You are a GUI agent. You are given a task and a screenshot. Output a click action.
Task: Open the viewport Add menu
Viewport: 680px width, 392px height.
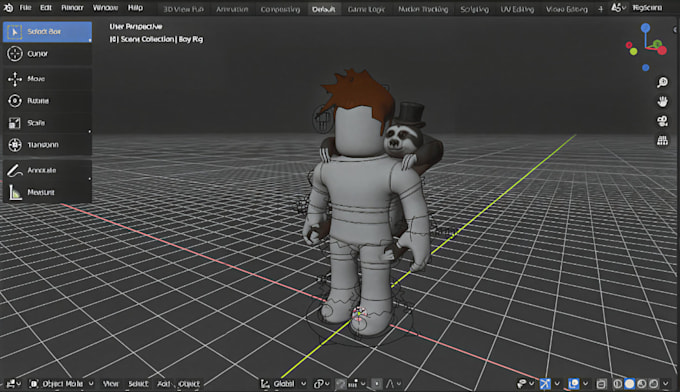(164, 384)
